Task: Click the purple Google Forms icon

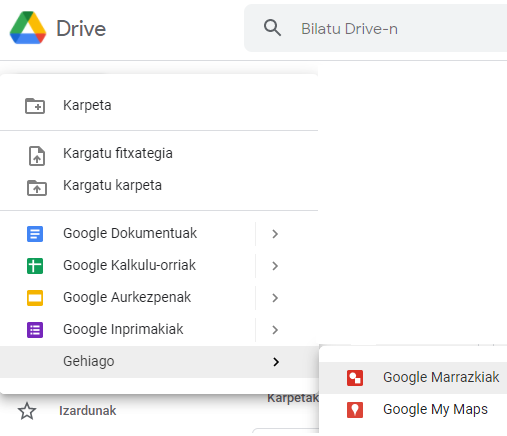Action: pyautogui.click(x=35, y=330)
